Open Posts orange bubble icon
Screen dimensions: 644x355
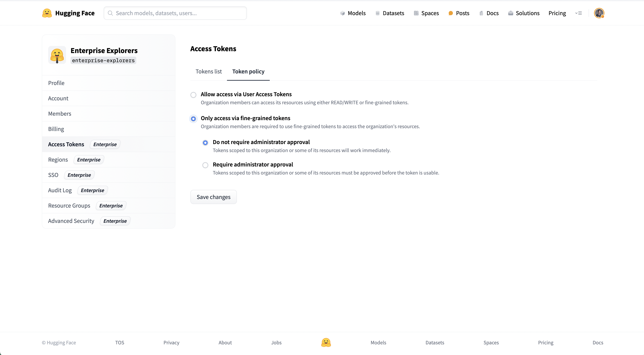(x=450, y=13)
